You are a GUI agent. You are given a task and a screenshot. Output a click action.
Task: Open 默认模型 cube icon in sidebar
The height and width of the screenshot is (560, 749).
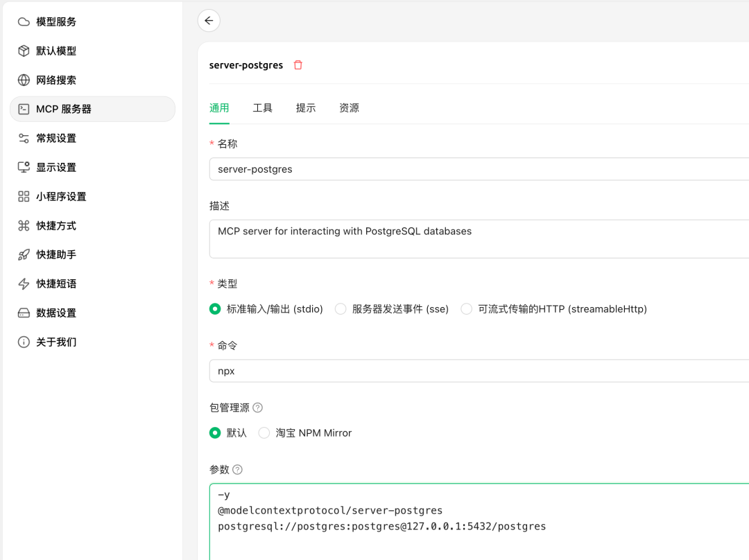tap(24, 51)
